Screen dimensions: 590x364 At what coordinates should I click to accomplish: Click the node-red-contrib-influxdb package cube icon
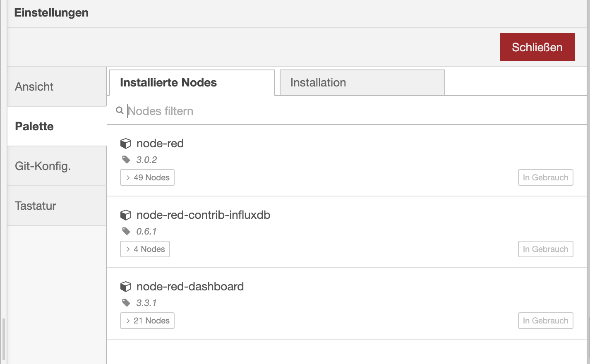tap(126, 215)
